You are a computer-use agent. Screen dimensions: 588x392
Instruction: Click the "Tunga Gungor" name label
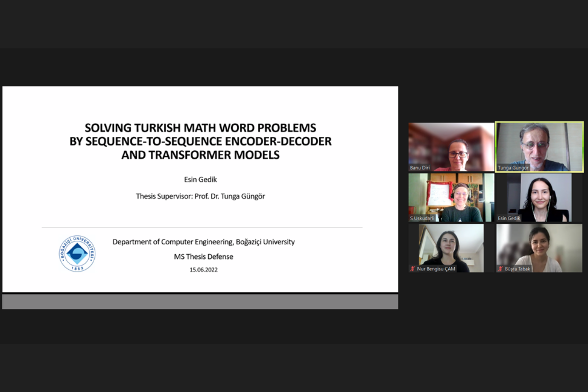point(513,168)
